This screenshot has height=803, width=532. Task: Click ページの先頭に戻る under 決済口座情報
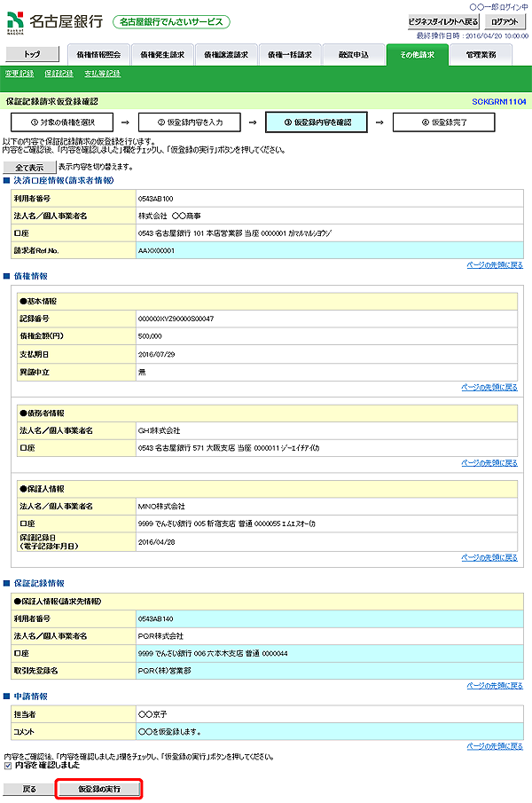pos(495,265)
